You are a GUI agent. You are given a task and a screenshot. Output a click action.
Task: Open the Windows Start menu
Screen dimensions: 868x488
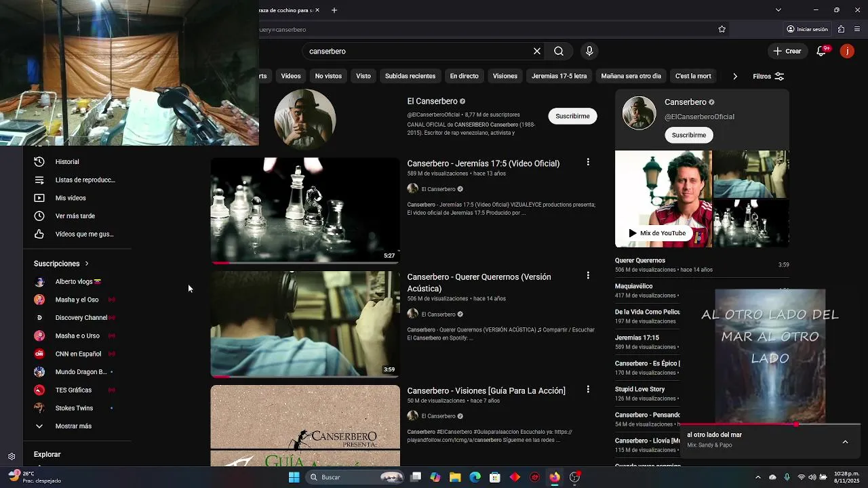point(294,477)
